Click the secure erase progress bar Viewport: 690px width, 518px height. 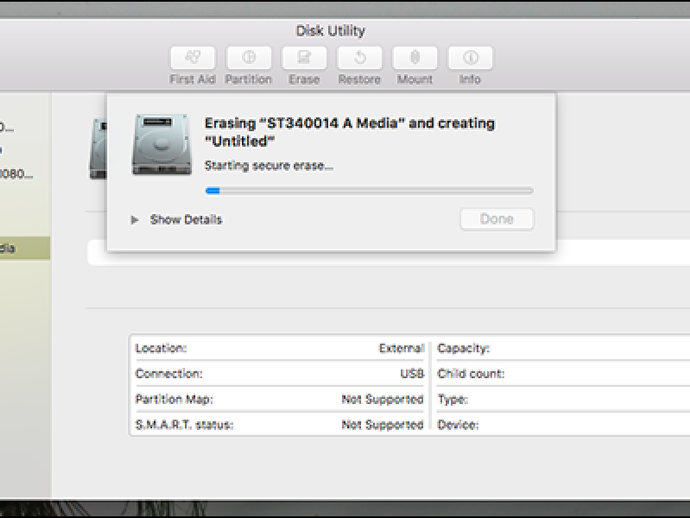(369, 191)
